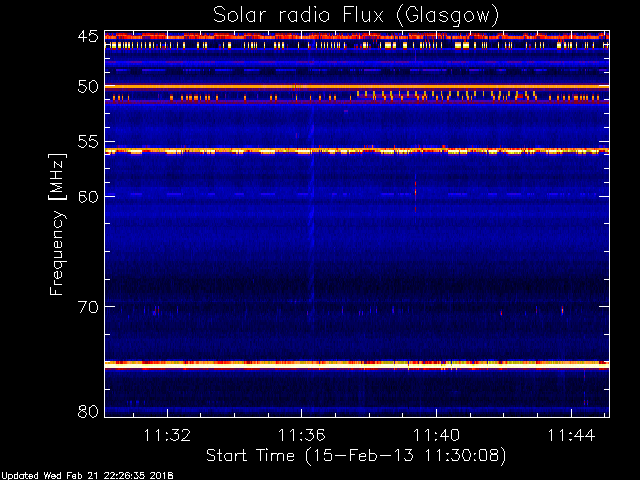Click the 55 MHz frequency tick label

point(87,143)
